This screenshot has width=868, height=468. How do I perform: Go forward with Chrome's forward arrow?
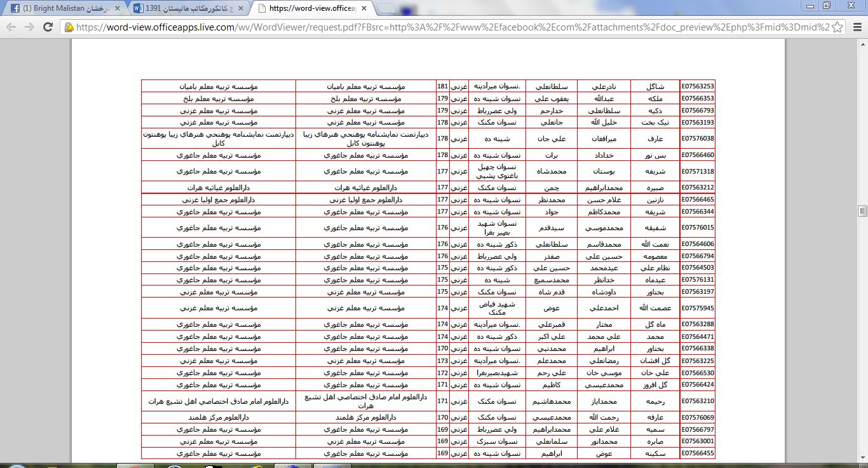pos(29,27)
